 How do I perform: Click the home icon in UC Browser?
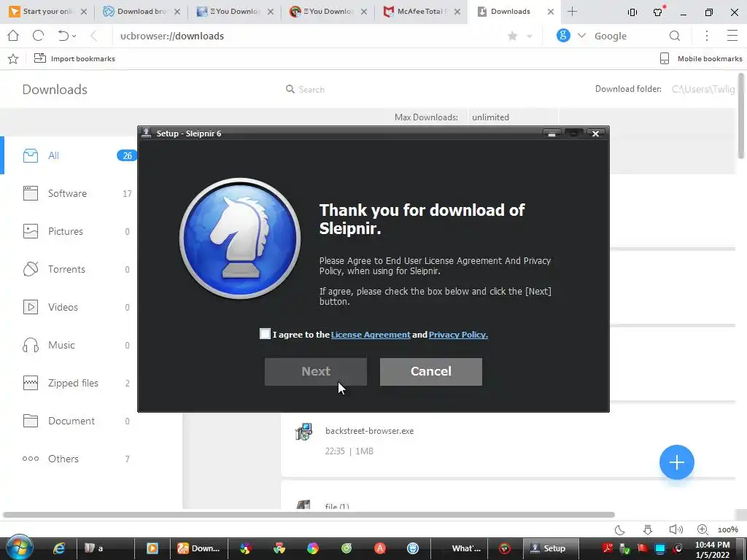tap(13, 36)
